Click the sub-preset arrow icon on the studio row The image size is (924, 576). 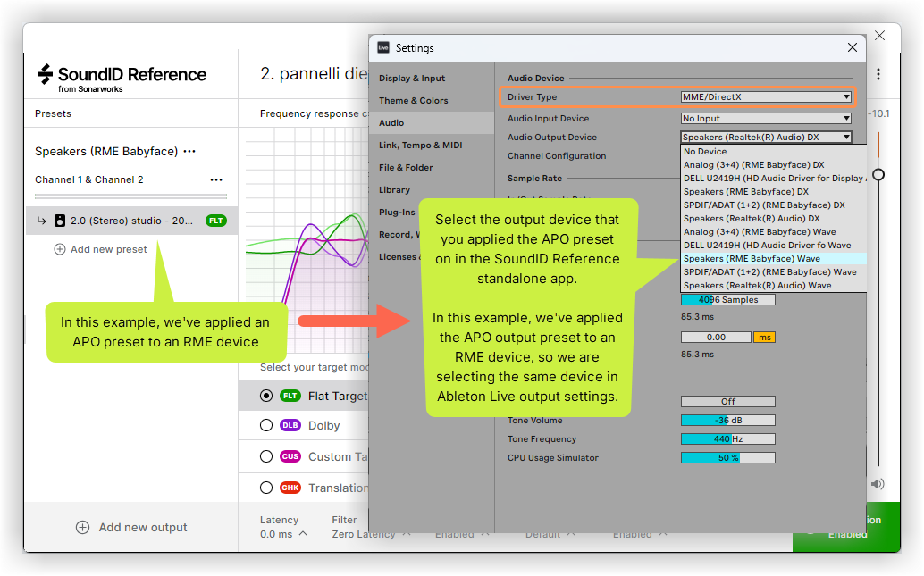(x=41, y=221)
